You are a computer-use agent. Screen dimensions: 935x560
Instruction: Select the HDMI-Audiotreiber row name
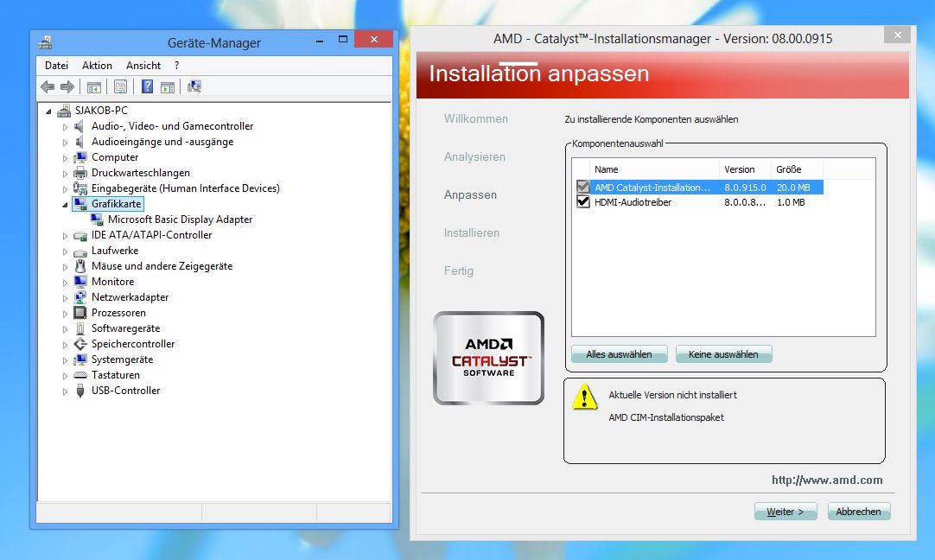tap(633, 202)
